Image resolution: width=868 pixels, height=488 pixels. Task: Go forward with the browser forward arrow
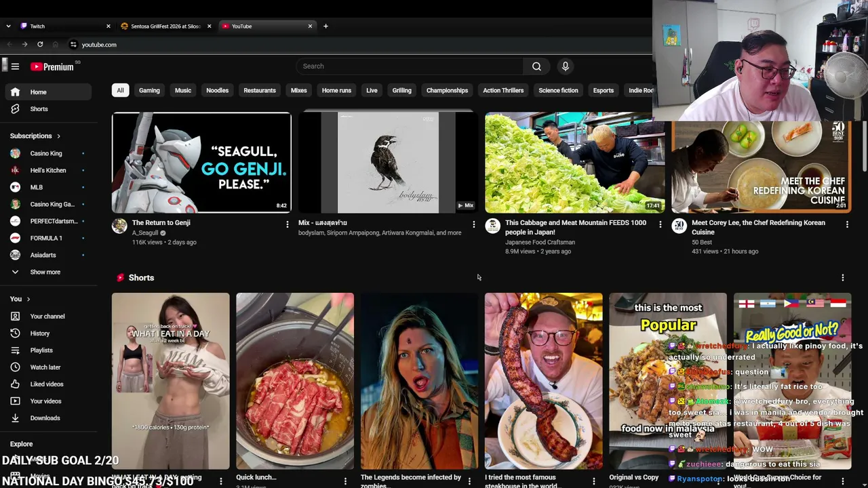click(x=24, y=45)
